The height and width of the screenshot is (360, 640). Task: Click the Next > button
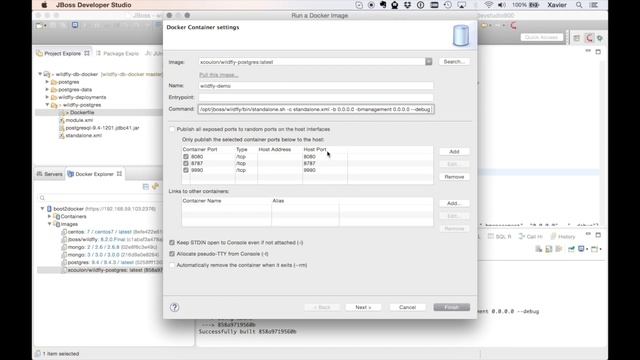[x=363, y=307]
